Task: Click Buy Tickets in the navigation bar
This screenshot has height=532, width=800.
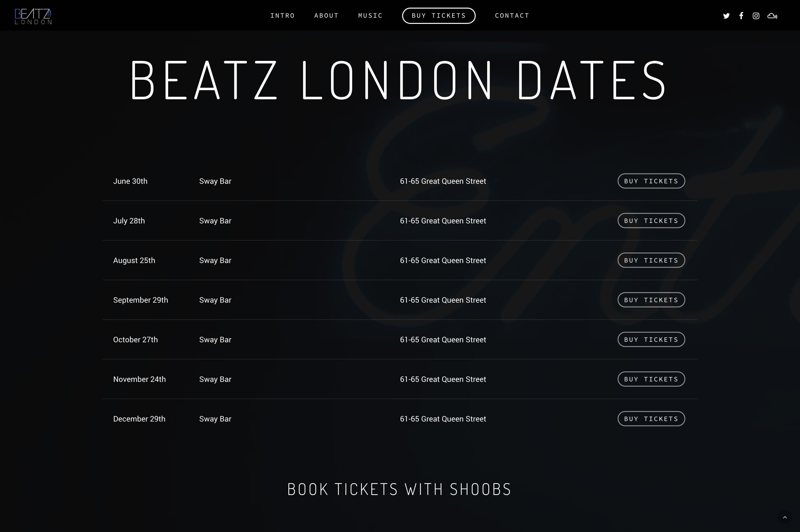Action: pyautogui.click(x=438, y=16)
